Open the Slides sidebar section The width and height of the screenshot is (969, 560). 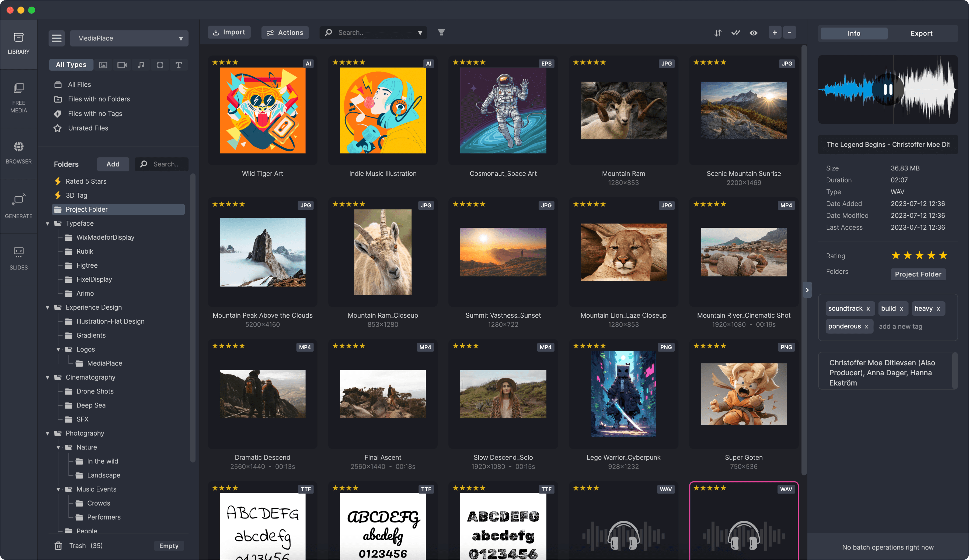19,258
